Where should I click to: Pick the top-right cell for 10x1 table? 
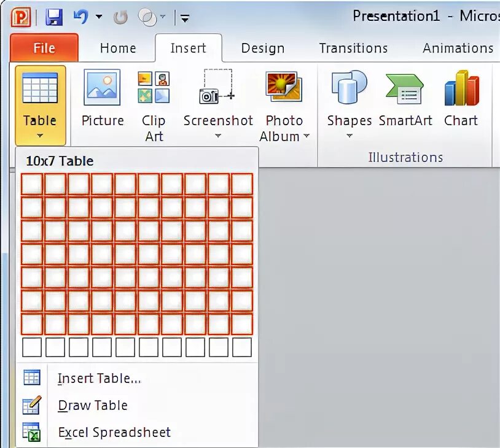(242, 184)
